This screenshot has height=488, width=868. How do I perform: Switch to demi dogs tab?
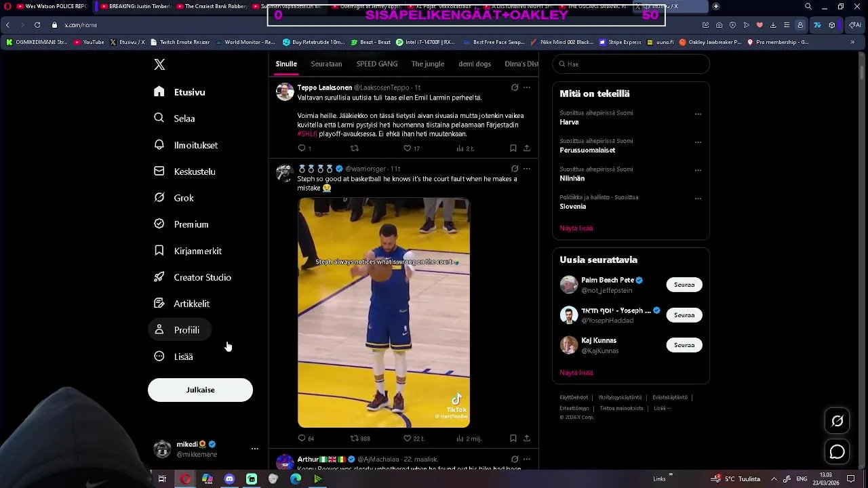coord(475,64)
